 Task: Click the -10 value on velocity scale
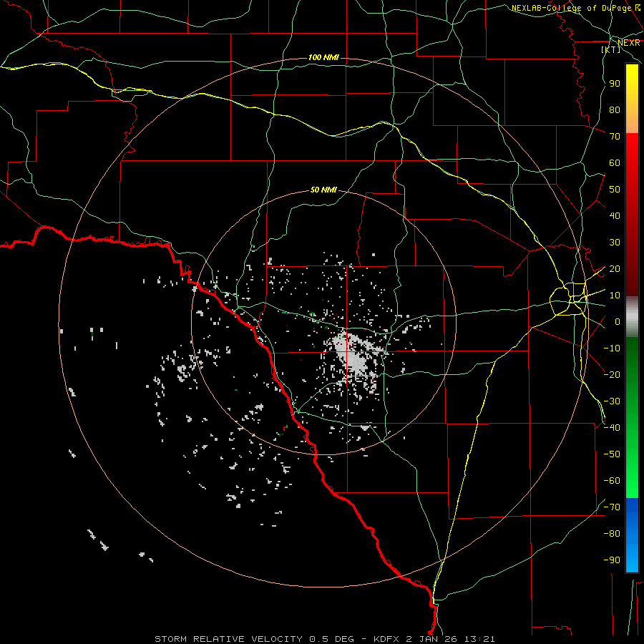click(x=612, y=348)
